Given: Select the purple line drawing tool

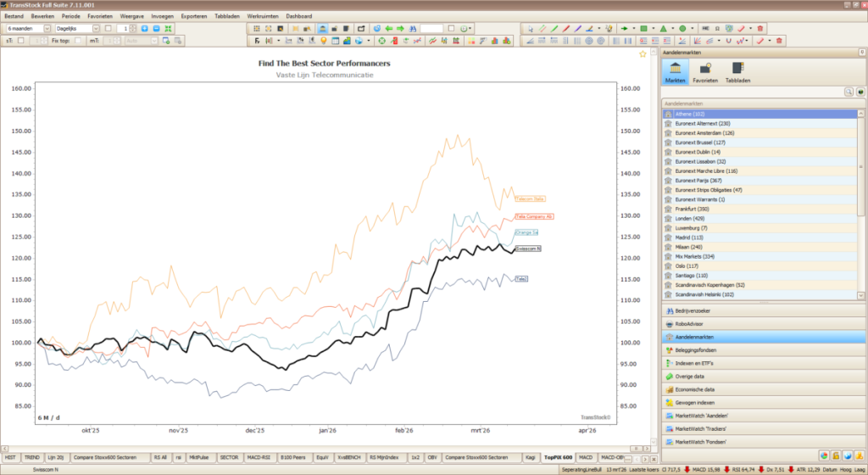Looking at the screenshot, I should (577, 28).
